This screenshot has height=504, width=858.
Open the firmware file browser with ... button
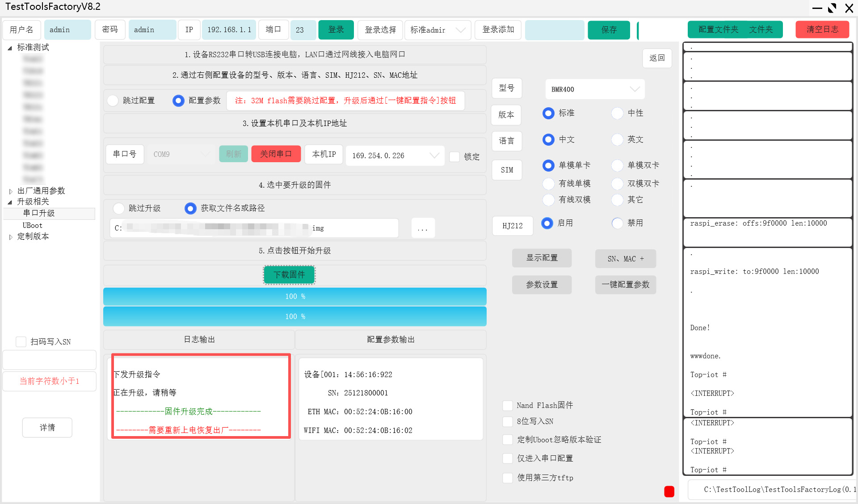(x=422, y=228)
